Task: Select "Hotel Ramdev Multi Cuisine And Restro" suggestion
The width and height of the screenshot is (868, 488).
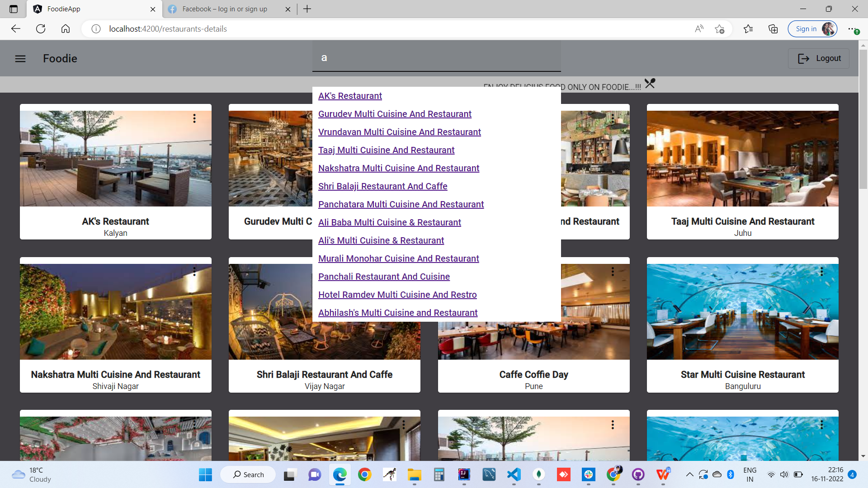Action: (x=397, y=295)
